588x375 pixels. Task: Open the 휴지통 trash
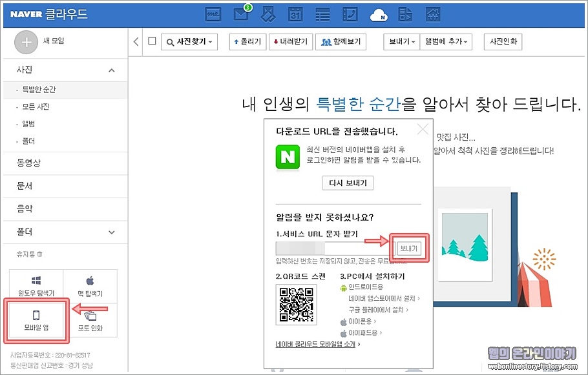coord(29,254)
